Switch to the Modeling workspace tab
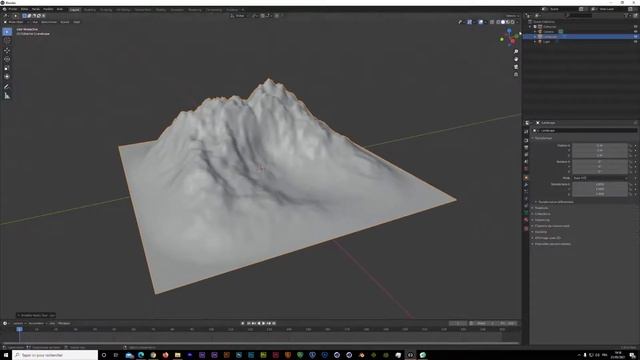 89,9
